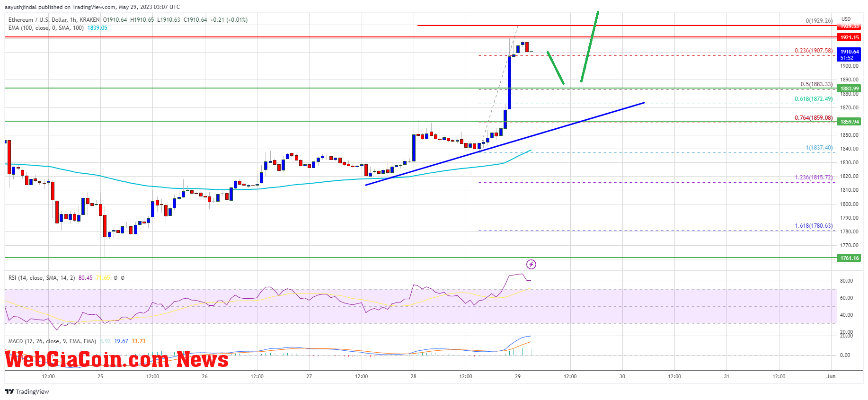Click the high value H1910.65 in header
Image resolution: width=868 pixels, height=400 pixels.
(142, 20)
